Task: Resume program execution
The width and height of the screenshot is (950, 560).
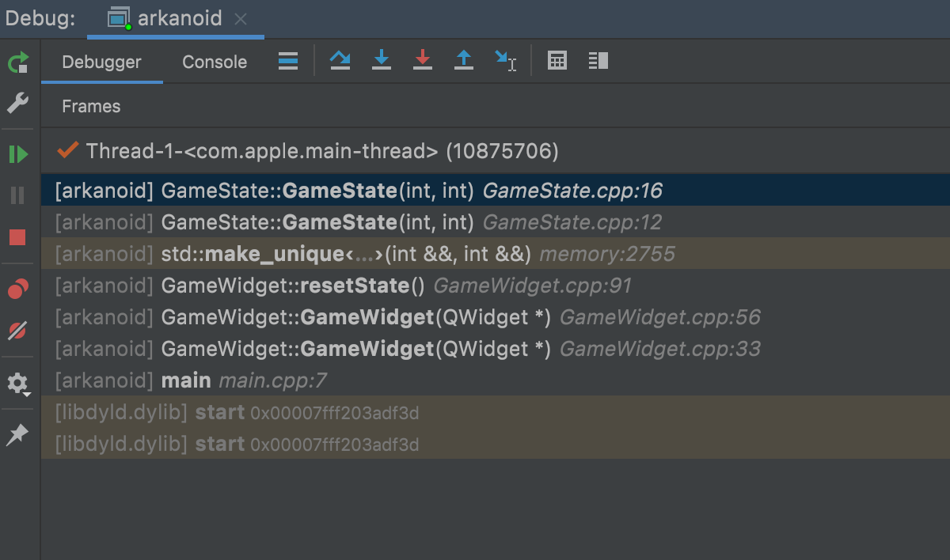Action: pyautogui.click(x=17, y=154)
